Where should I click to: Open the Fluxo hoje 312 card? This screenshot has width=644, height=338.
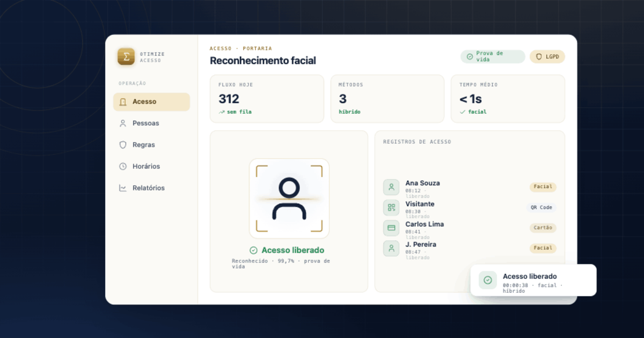point(267,99)
